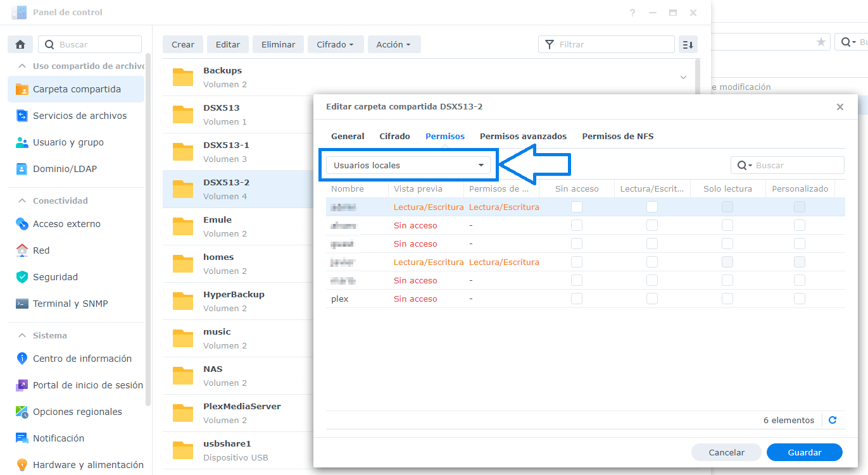Open Acceso externo icon

click(x=22, y=224)
